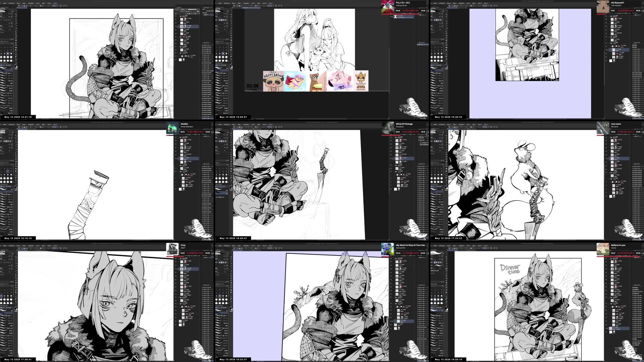Select the highlighted layer row in 14:31:19 frame

189,26
